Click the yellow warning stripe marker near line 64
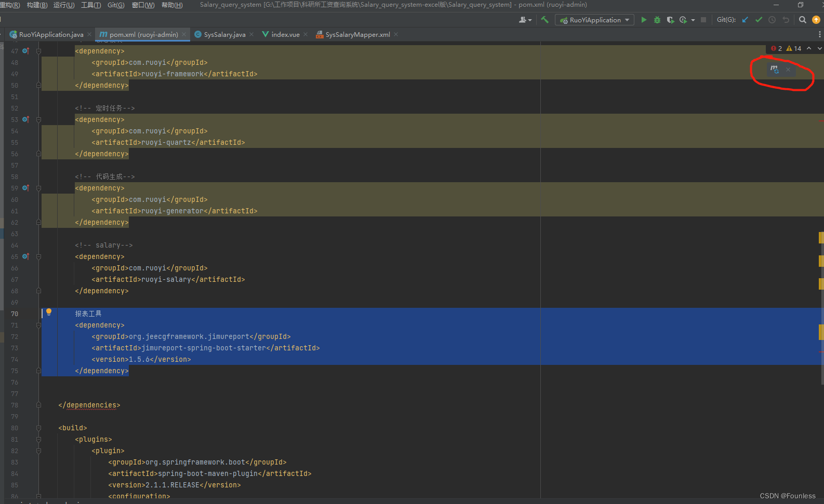 (x=821, y=238)
